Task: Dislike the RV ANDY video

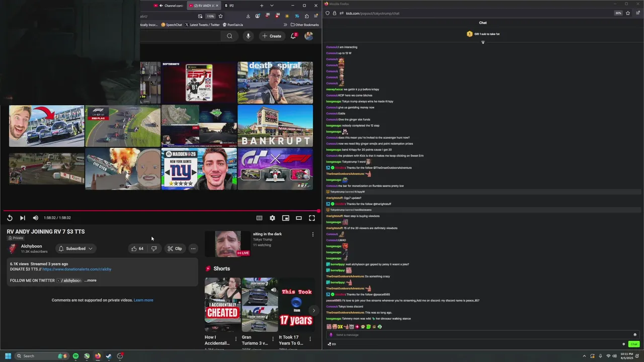Action: click(154, 248)
